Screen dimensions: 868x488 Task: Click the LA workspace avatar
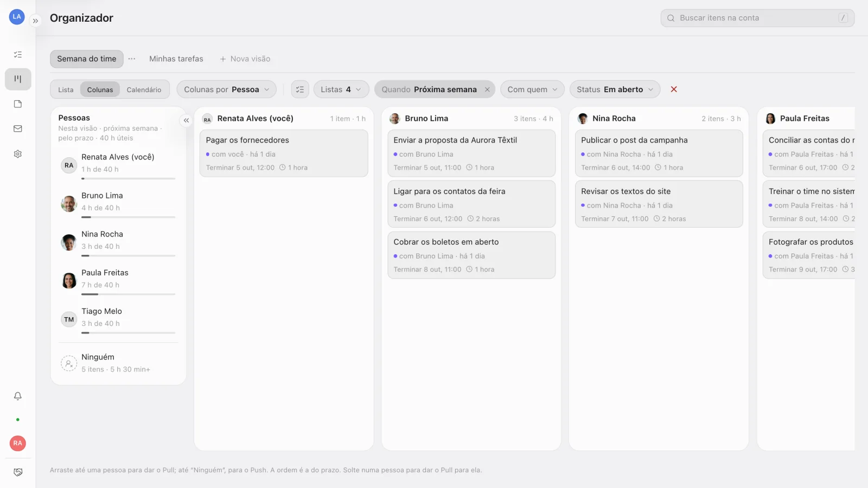[17, 17]
